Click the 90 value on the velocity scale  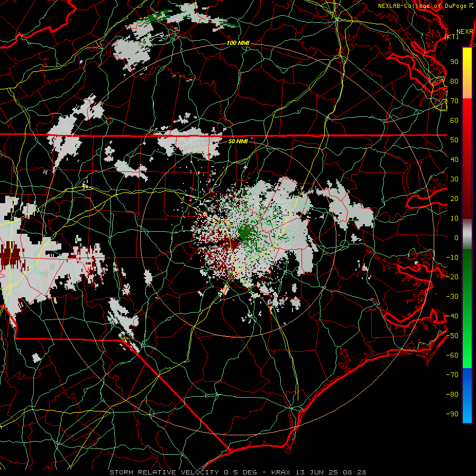click(x=454, y=62)
